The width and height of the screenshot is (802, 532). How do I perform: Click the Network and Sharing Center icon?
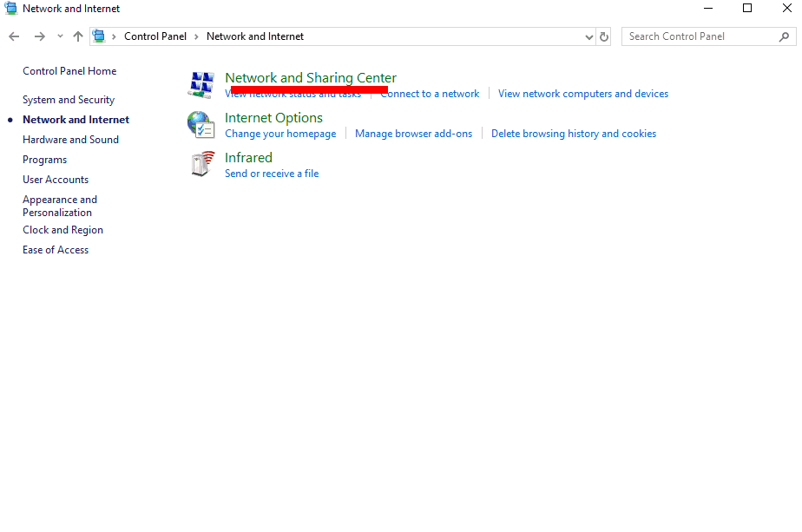point(201,85)
